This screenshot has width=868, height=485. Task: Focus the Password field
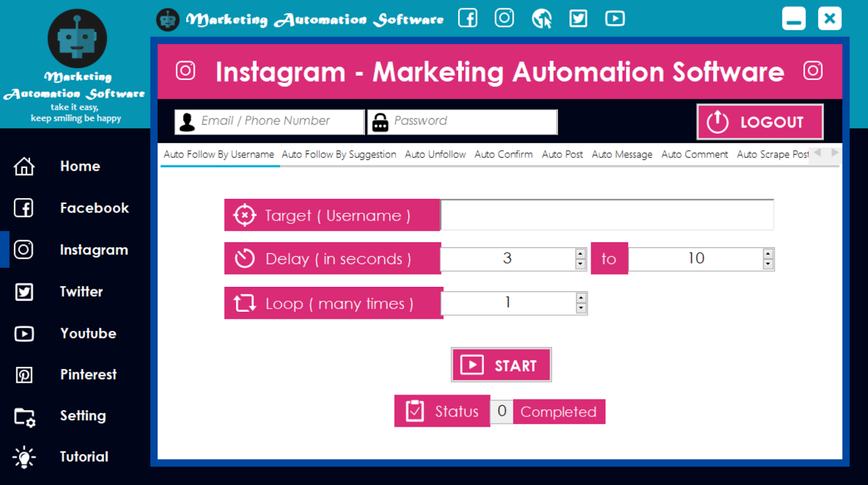point(462,122)
